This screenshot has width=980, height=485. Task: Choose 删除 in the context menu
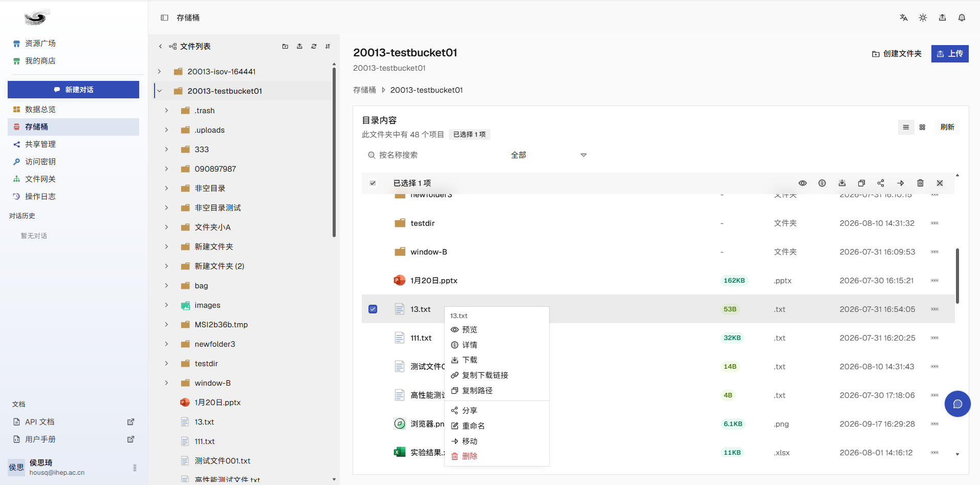pos(496,456)
